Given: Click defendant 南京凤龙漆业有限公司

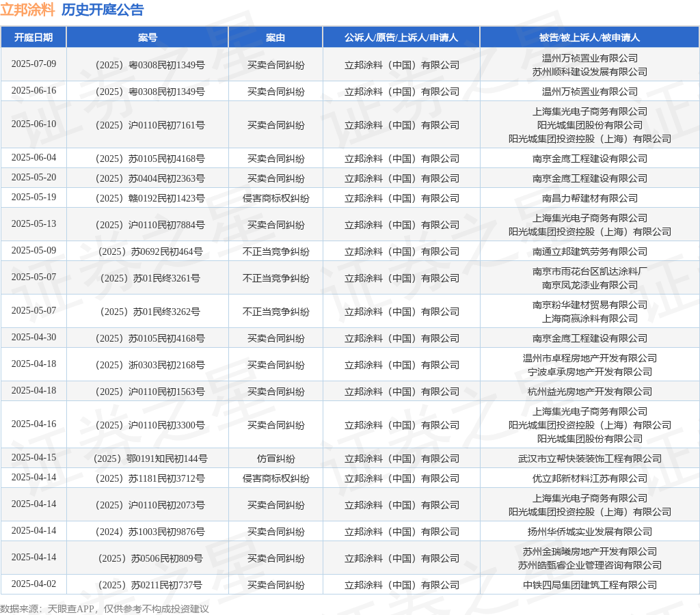Looking at the screenshot, I should (590, 285).
